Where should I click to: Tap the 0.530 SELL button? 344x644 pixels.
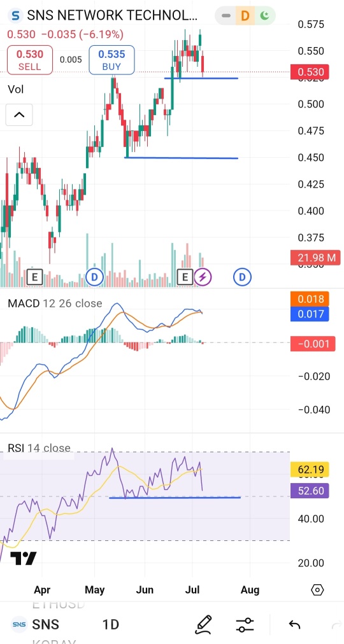tap(29, 60)
